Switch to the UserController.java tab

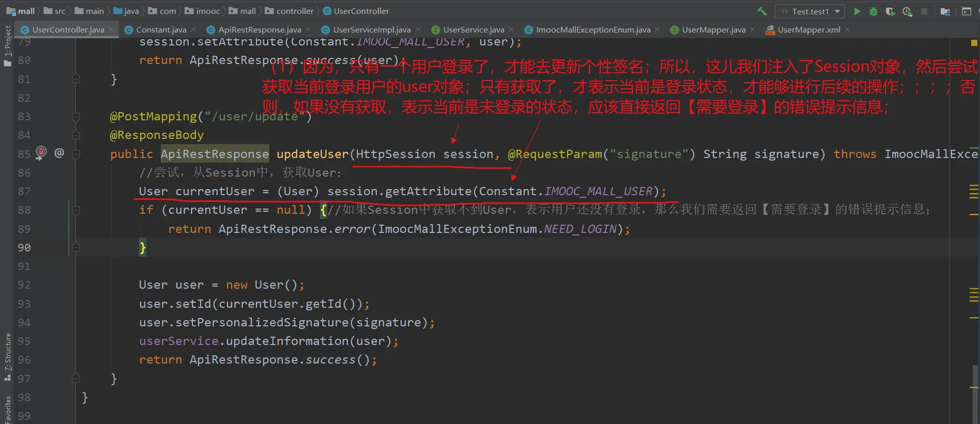pyautogui.click(x=68, y=30)
